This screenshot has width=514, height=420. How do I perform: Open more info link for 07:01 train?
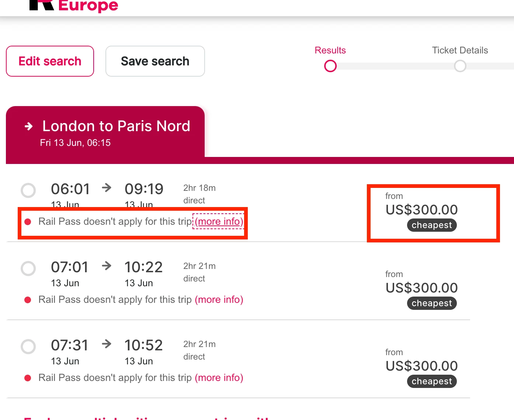coord(219,300)
